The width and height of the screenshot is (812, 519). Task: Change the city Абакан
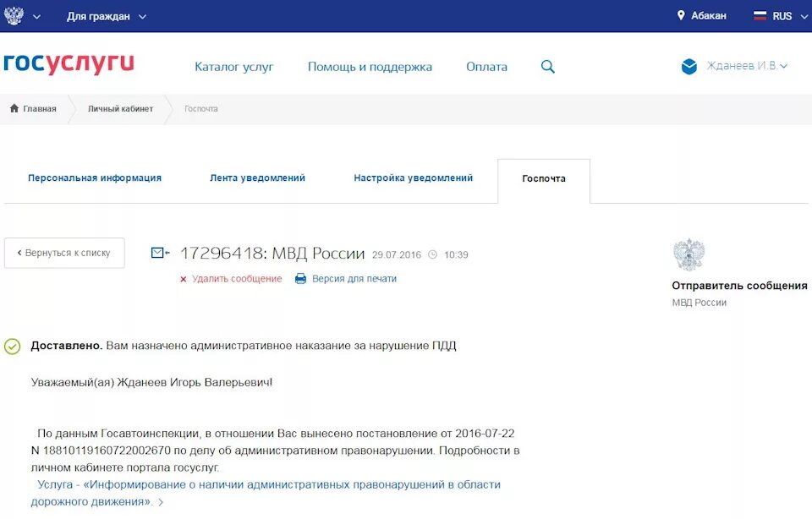coord(709,16)
